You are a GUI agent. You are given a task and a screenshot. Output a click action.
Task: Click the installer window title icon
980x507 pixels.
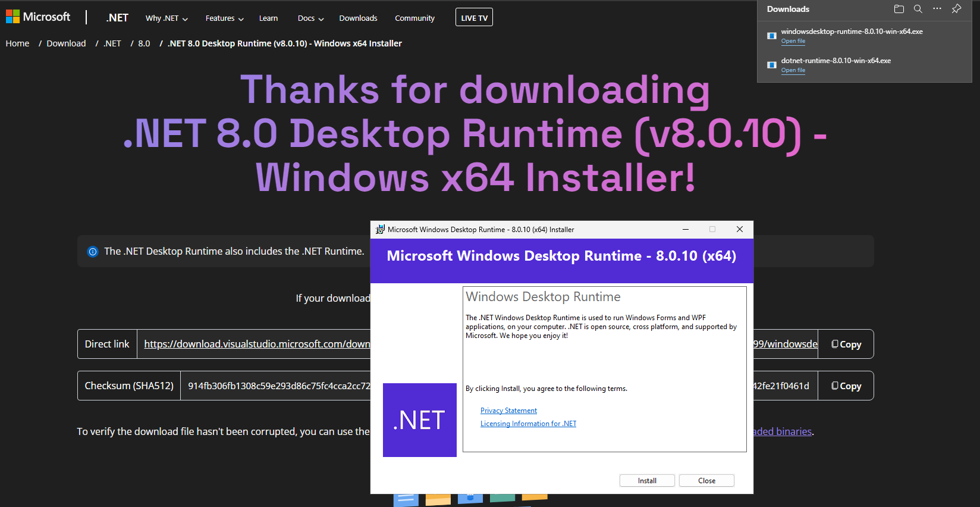[380, 229]
